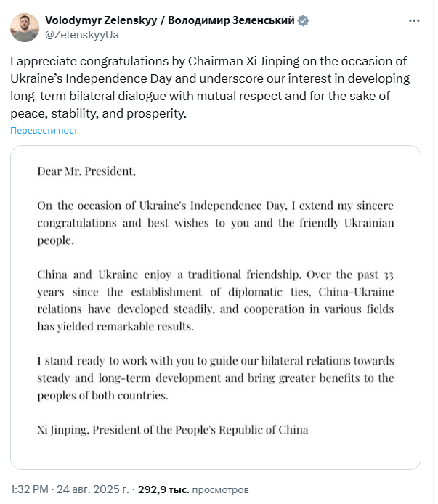Open the "Volodymyr Zelenskyy" display name
Viewport: 438px width, 504px height.
coord(102,20)
